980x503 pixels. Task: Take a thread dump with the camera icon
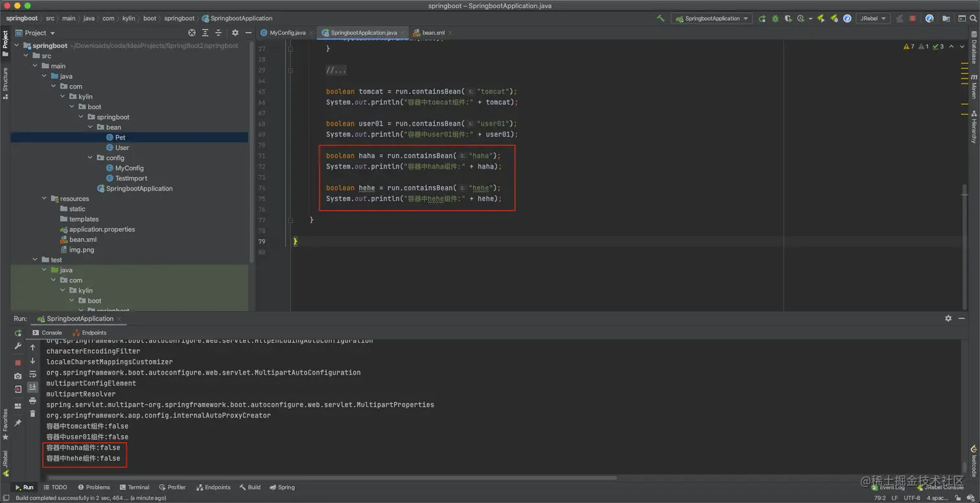(x=18, y=376)
